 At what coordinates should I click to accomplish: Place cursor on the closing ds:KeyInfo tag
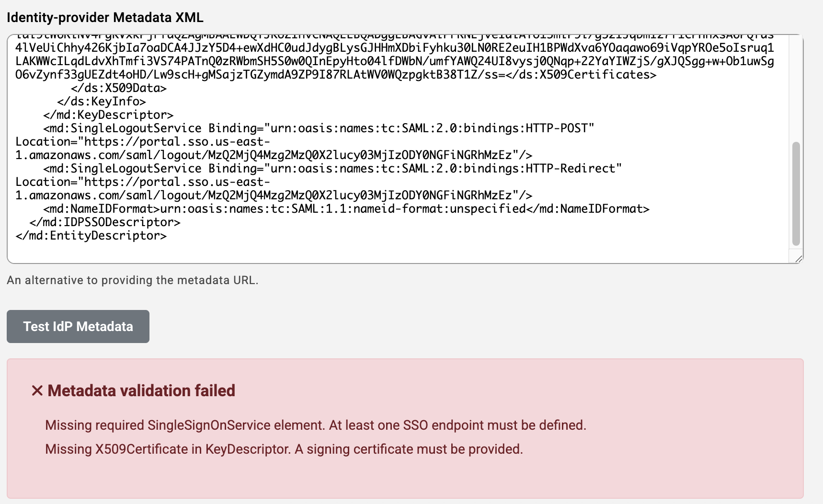[101, 102]
